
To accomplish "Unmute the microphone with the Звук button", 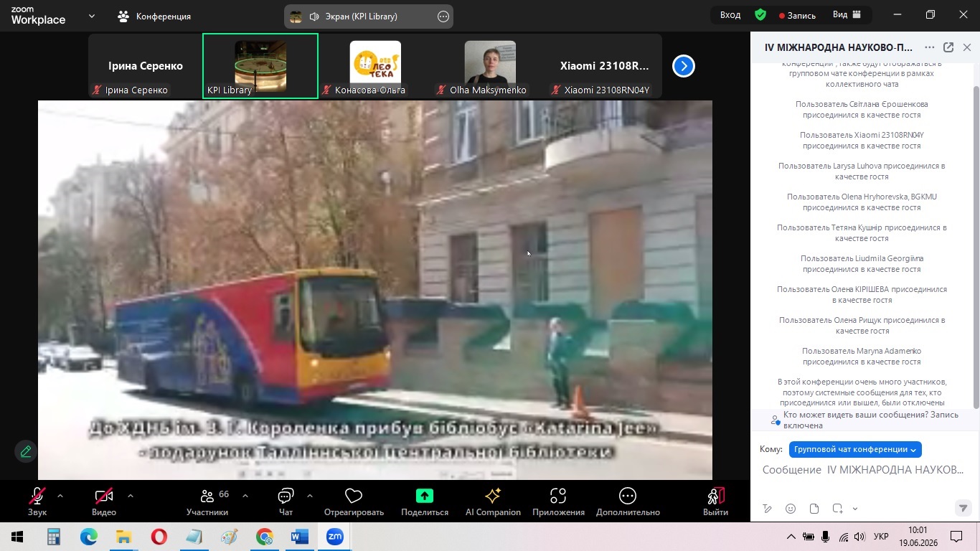I will pyautogui.click(x=37, y=501).
